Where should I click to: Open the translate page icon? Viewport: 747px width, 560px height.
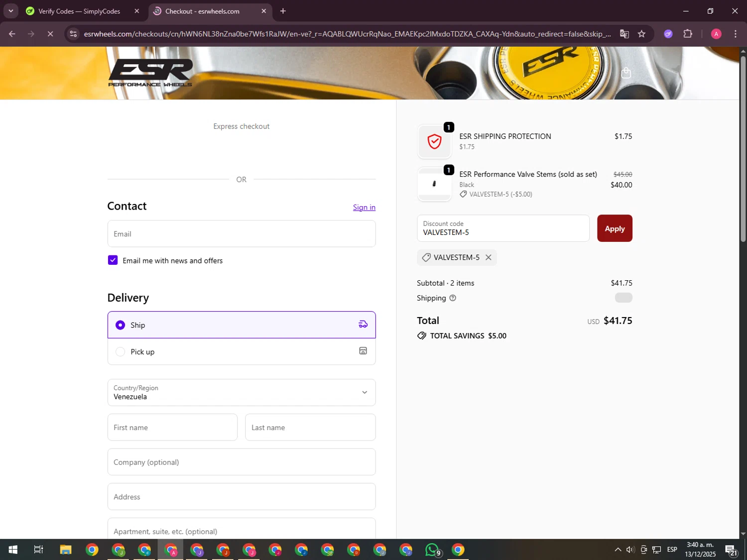(x=624, y=34)
